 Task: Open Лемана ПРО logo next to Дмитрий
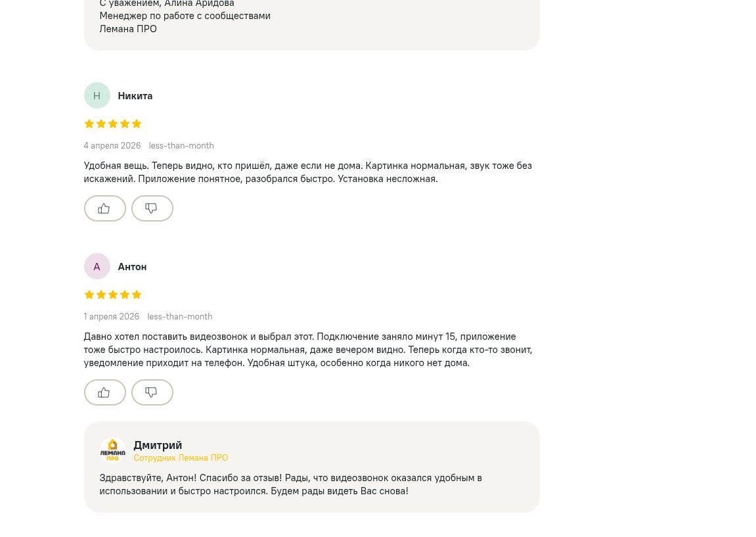pos(113,450)
